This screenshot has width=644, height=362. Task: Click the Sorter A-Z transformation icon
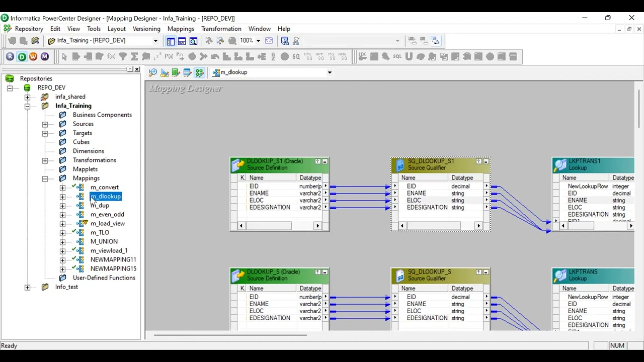pyautogui.click(x=273, y=57)
